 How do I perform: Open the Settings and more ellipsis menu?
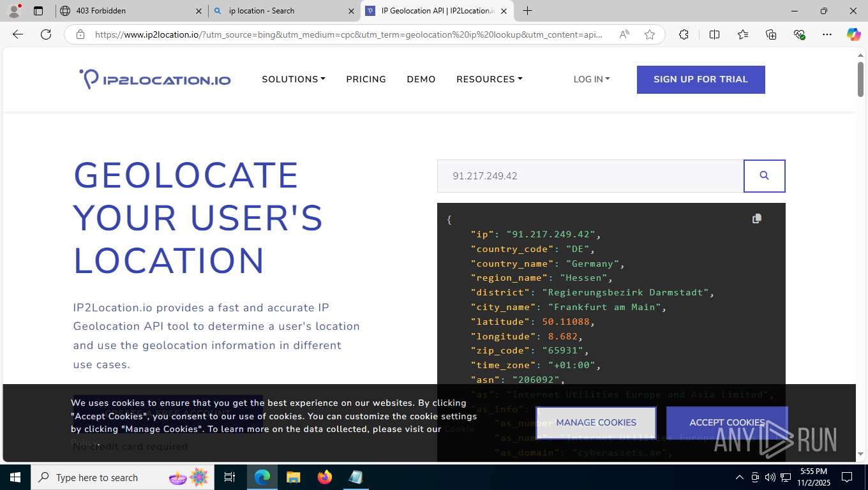coord(827,34)
